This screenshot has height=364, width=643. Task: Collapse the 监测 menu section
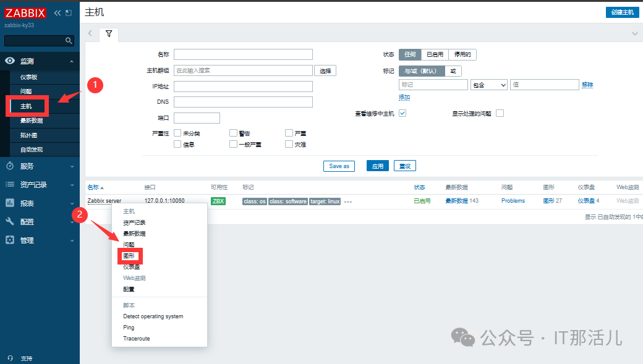72,61
